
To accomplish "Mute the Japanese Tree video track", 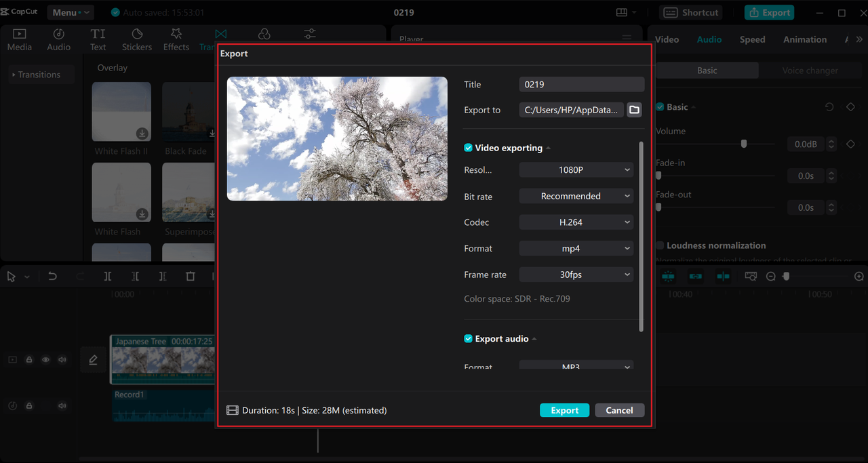I will click(62, 360).
